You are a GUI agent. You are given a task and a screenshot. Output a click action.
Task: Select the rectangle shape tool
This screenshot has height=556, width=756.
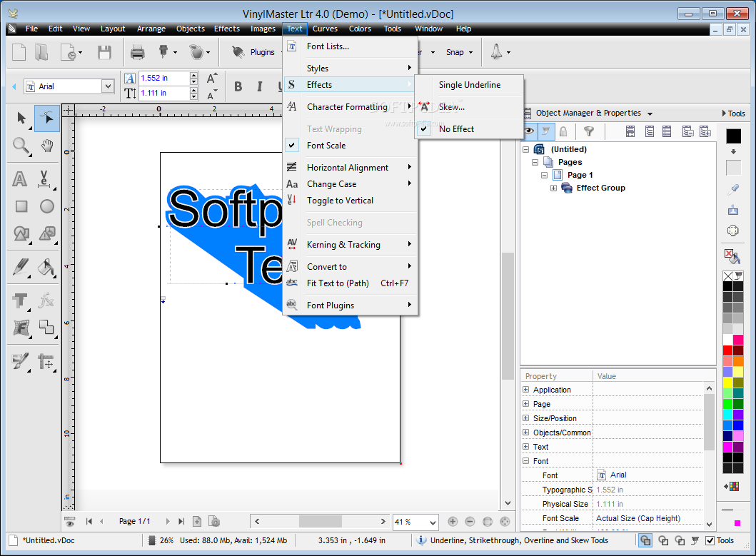coord(21,206)
